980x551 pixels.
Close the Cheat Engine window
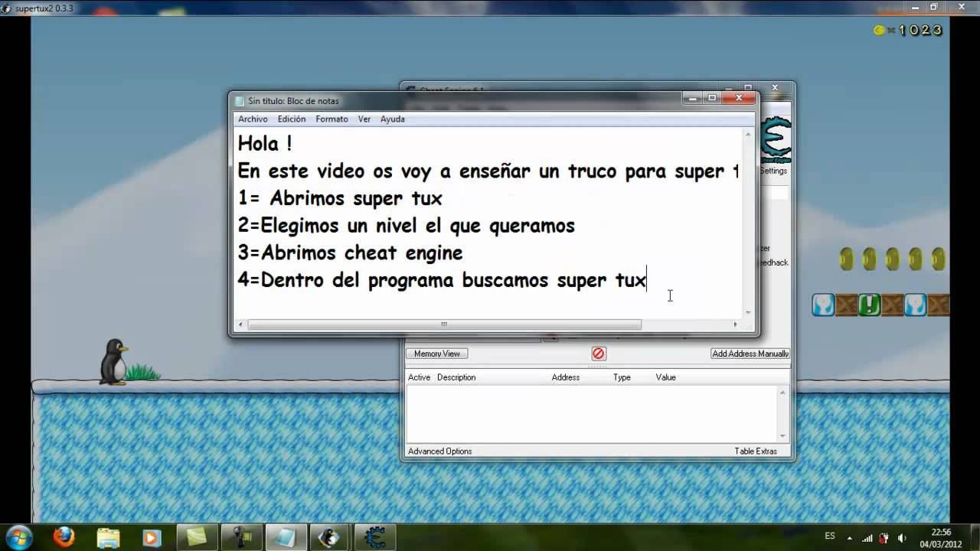(775, 87)
